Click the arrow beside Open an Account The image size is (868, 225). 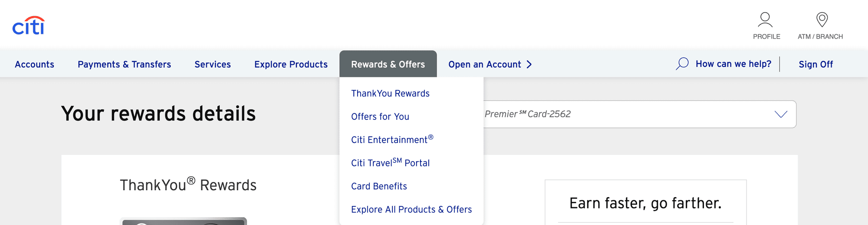pos(529,65)
